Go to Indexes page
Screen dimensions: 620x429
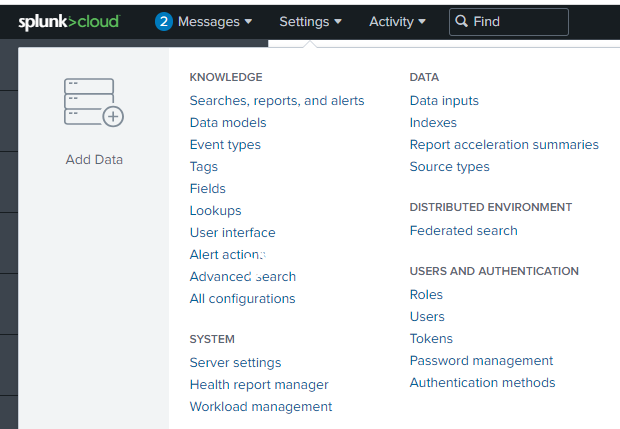coord(433,123)
